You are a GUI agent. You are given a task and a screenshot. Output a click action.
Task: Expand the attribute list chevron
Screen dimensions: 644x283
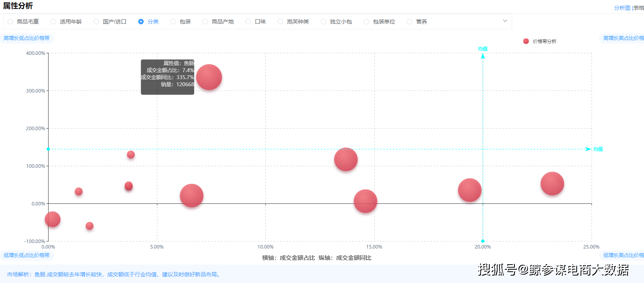pos(505,21)
